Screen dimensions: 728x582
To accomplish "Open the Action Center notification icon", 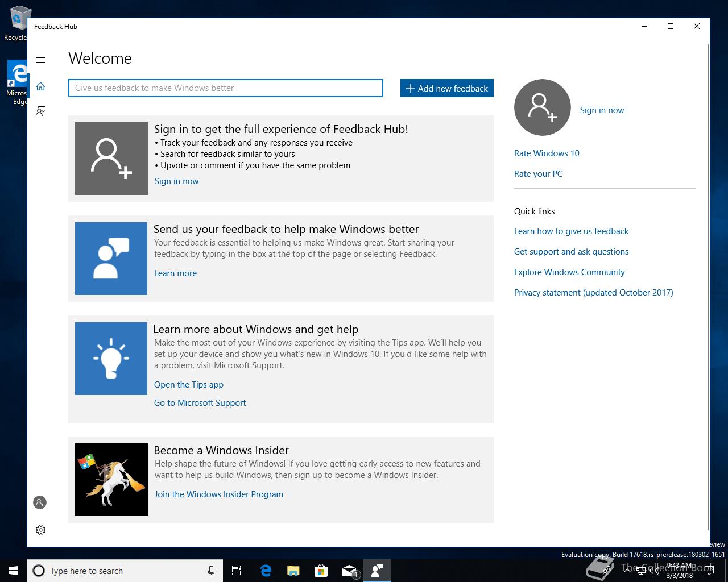I will [709, 571].
